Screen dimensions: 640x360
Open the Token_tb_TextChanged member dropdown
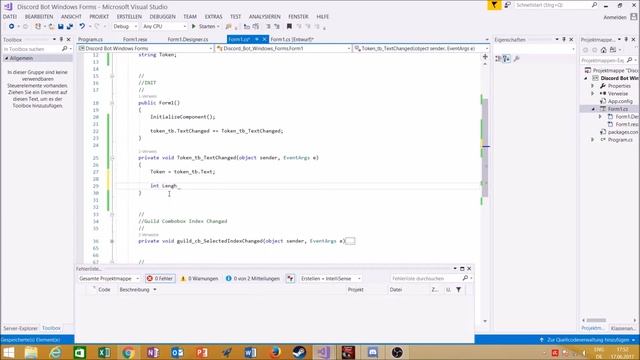pos(421,48)
